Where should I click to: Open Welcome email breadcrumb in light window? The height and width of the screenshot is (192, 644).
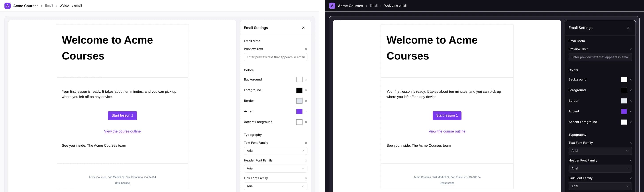click(x=71, y=6)
